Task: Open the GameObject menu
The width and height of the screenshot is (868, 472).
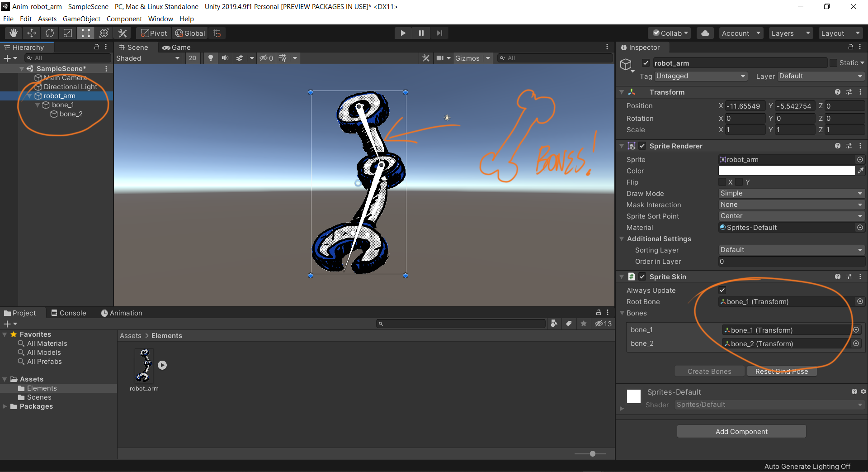Action: pyautogui.click(x=81, y=19)
